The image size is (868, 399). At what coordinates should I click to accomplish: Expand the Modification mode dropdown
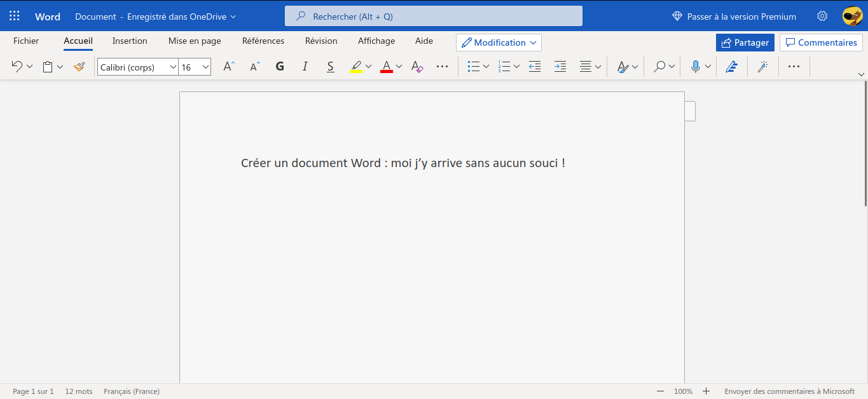[x=499, y=43]
